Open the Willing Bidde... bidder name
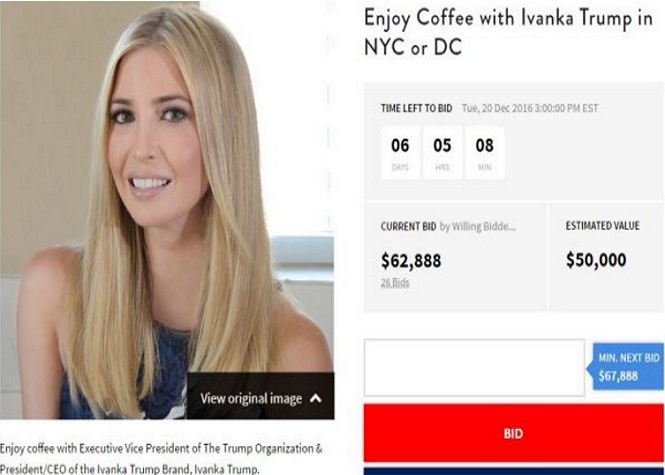 click(478, 227)
